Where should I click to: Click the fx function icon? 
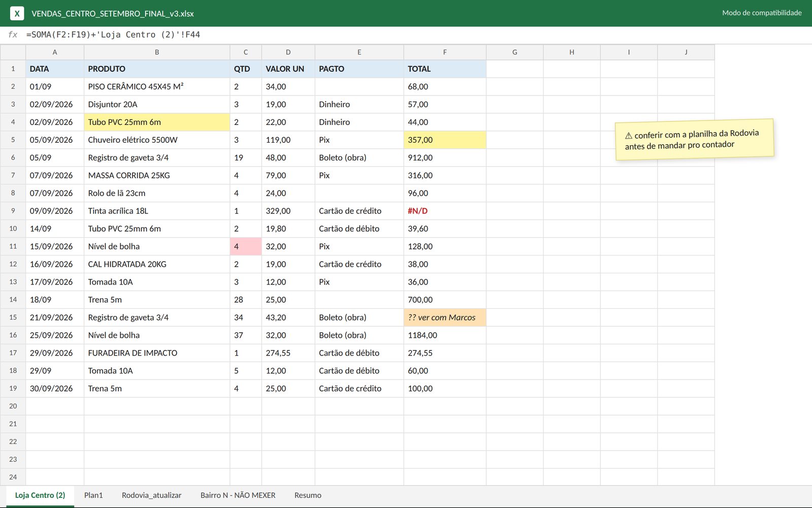pos(13,35)
